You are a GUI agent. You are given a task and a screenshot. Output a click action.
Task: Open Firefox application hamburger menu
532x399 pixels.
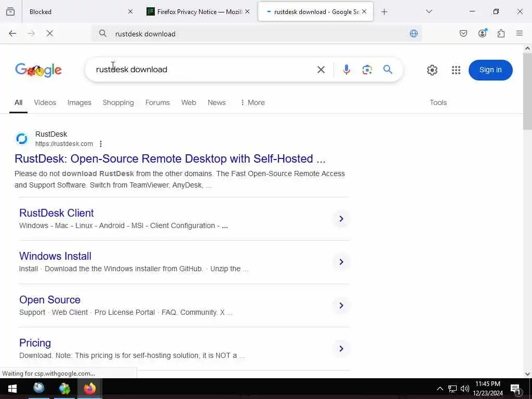point(520,33)
